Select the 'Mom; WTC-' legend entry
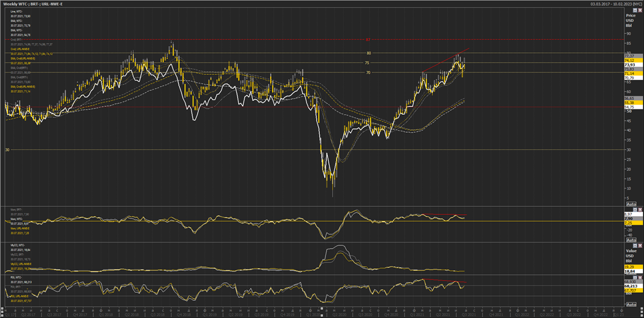The height and width of the screenshot is (318, 644). (x=17, y=219)
